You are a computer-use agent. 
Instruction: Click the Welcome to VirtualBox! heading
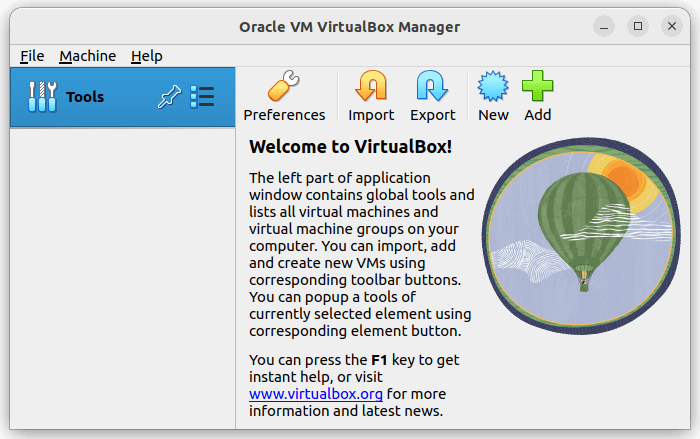tap(350, 147)
